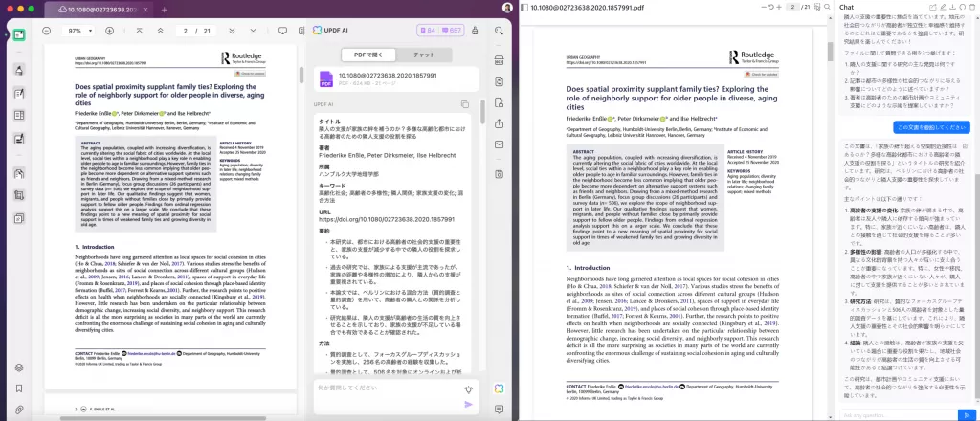This screenshot has height=421, width=980.
Task: Switch to the チャット tab
Action: pyautogui.click(x=424, y=55)
